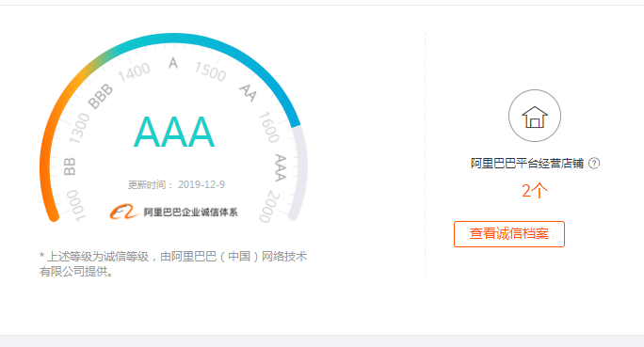Click the Alibaba logo icon in gauge
Image resolution: width=644 pixels, height=347 pixels.
[x=123, y=212]
